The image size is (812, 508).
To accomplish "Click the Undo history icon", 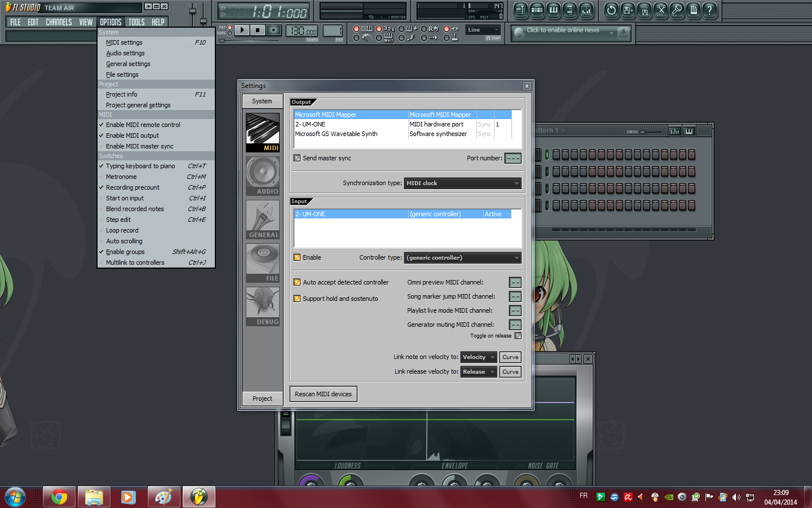I will 612,10.
